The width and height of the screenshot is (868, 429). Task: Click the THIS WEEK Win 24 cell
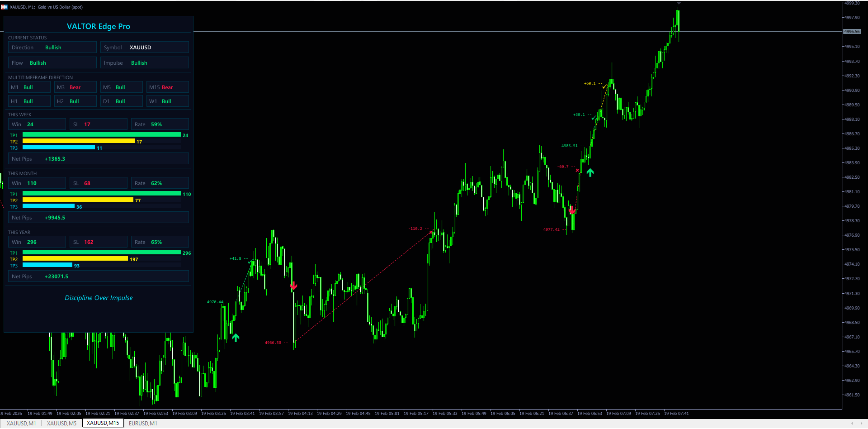click(x=37, y=124)
